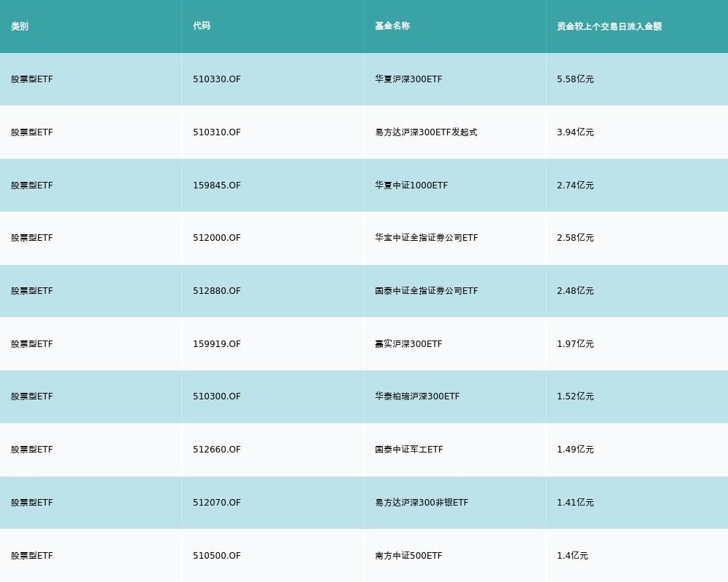
Task: Select fund name 易方达沪深300非银ETF
Action: point(422,503)
